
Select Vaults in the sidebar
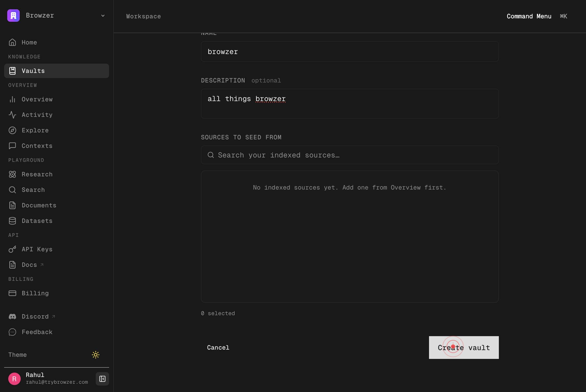click(57, 71)
